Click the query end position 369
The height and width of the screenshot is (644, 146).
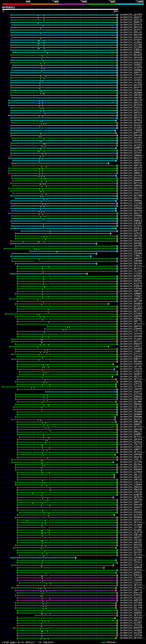[115, 11]
